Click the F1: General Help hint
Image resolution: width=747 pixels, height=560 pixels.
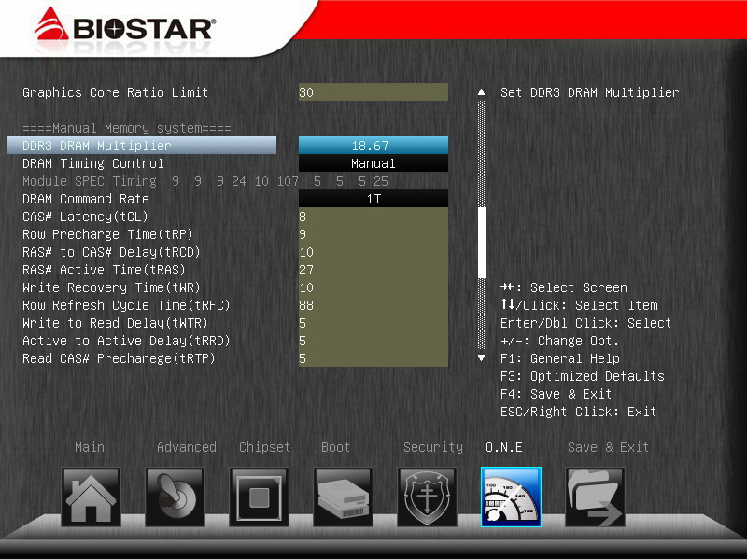(x=560, y=358)
